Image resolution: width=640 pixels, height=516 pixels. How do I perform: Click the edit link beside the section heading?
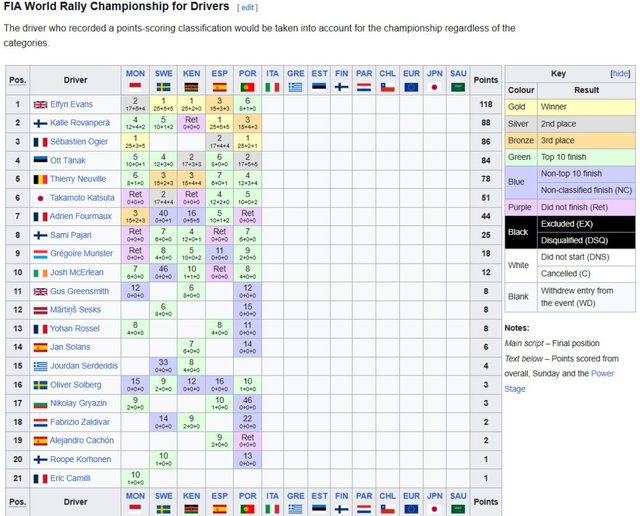point(247,7)
